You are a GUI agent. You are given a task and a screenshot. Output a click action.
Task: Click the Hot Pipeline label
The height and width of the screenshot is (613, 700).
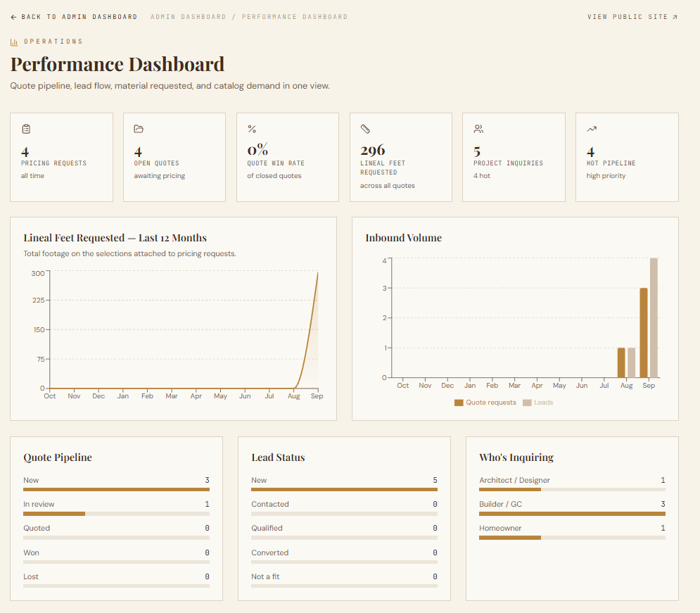[611, 163]
